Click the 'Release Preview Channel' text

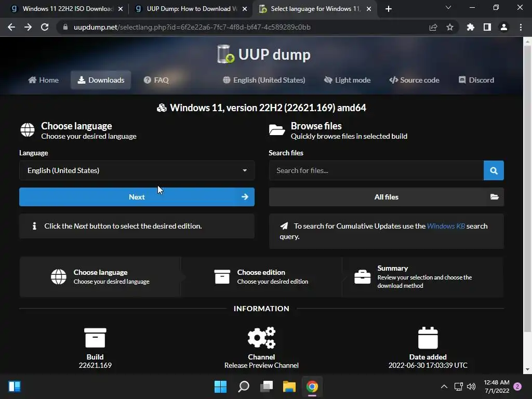click(261, 365)
